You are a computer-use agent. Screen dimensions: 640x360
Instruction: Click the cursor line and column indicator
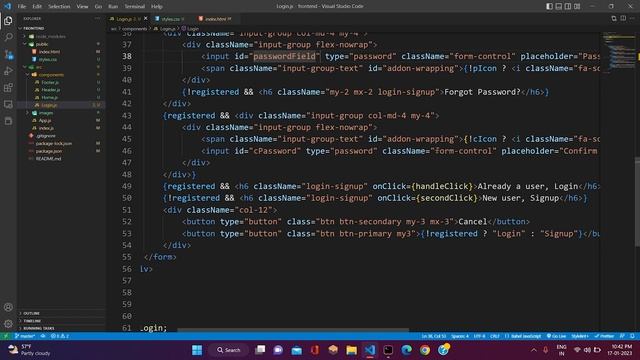tap(434, 336)
